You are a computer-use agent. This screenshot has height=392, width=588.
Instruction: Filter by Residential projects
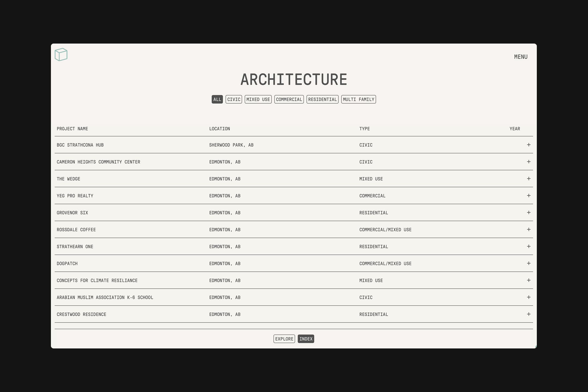pos(322,99)
